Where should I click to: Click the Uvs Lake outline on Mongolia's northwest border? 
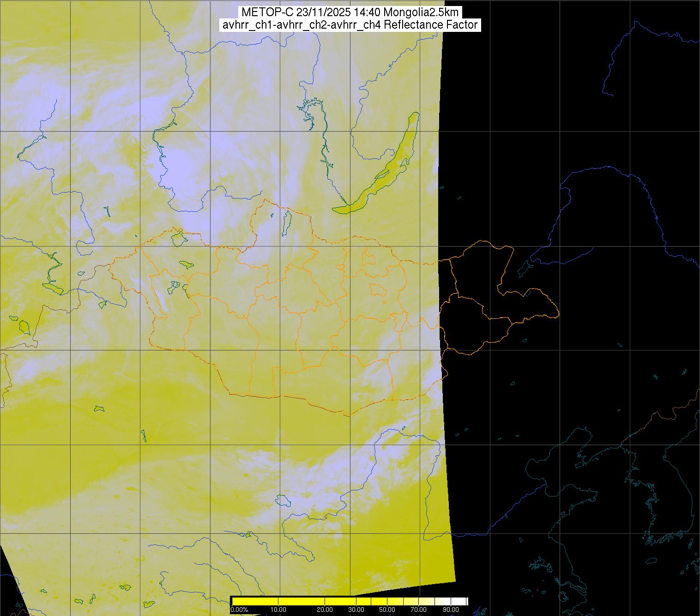[x=178, y=238]
